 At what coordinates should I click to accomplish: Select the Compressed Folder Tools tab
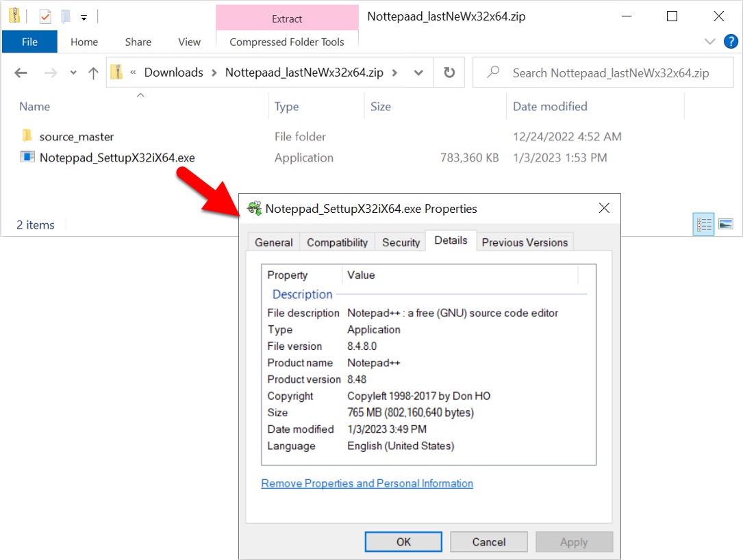287,42
